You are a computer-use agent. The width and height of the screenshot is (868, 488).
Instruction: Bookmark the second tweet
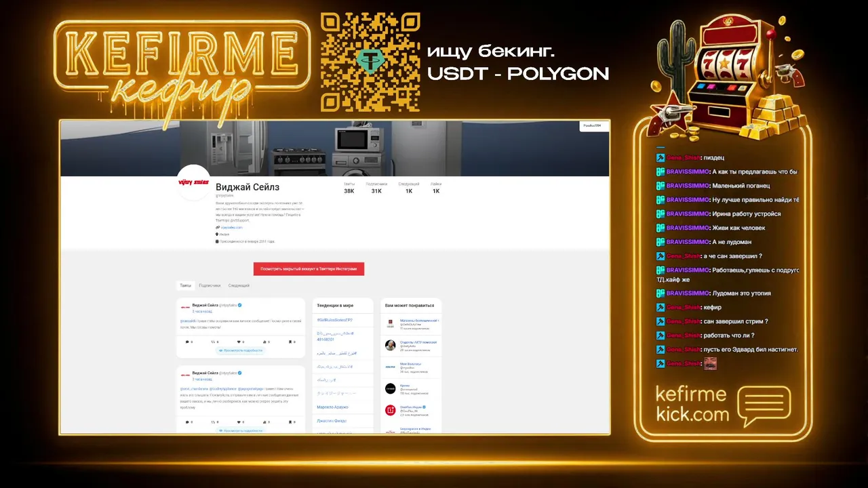coord(292,422)
